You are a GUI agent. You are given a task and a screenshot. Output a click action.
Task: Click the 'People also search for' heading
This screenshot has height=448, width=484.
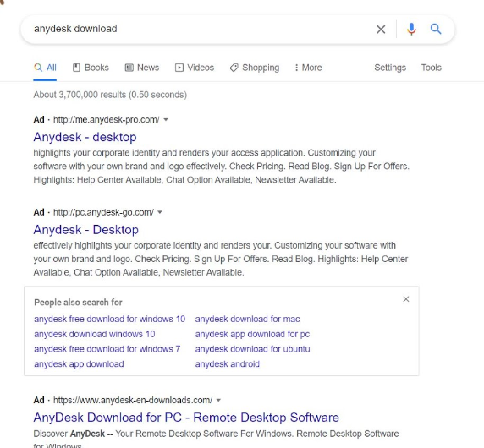[78, 303]
